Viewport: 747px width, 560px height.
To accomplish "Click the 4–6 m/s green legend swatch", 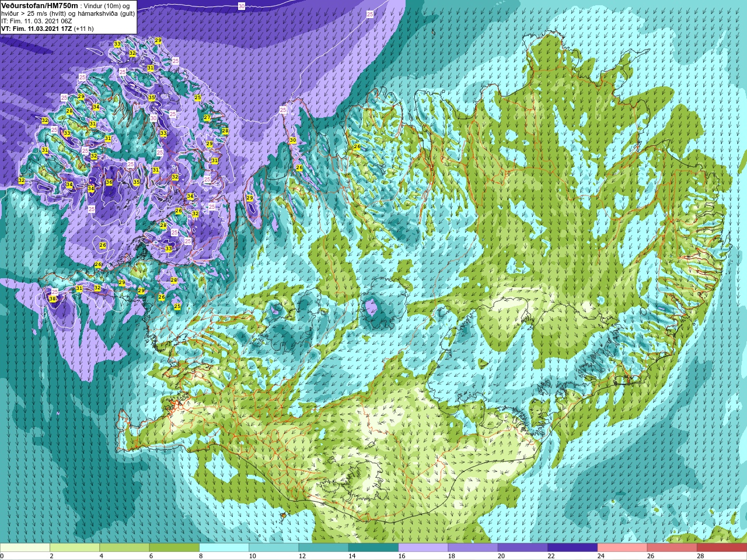I will point(124,548).
